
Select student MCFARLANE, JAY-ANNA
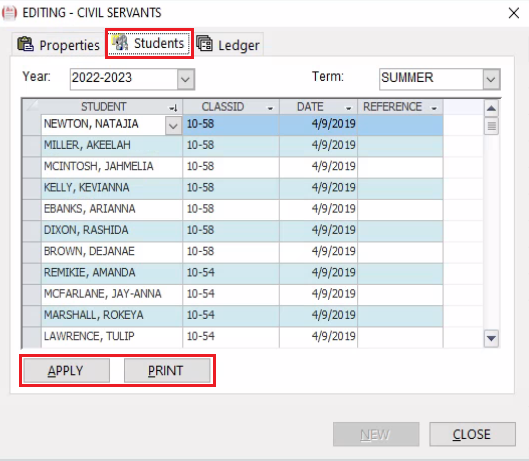(x=112, y=294)
